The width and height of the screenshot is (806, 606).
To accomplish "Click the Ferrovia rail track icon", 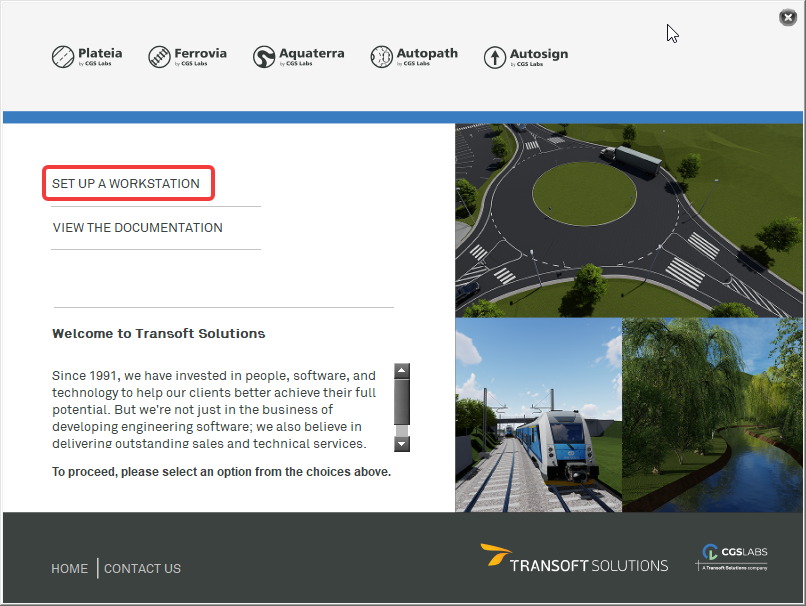I will (159, 57).
